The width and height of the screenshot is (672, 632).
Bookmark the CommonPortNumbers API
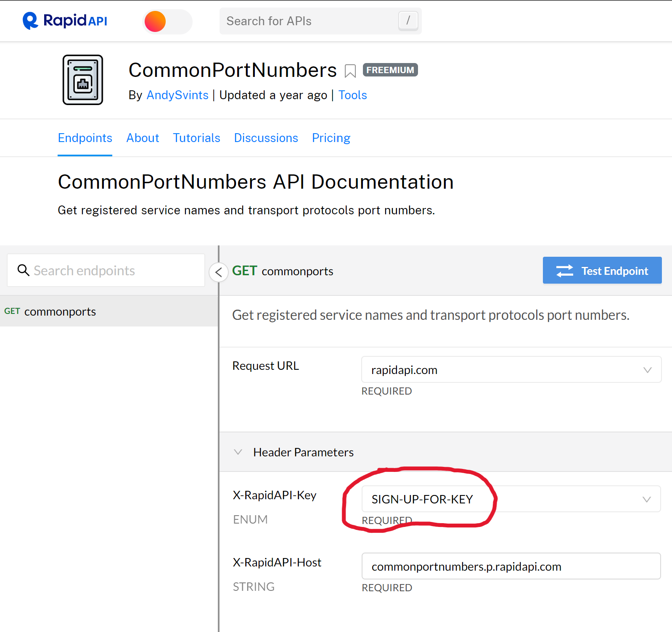click(x=350, y=71)
